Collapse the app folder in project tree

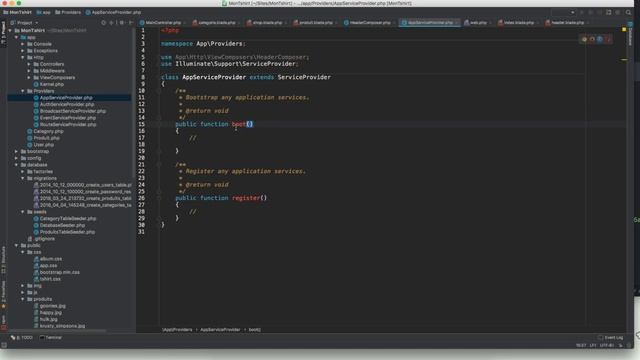16,37
